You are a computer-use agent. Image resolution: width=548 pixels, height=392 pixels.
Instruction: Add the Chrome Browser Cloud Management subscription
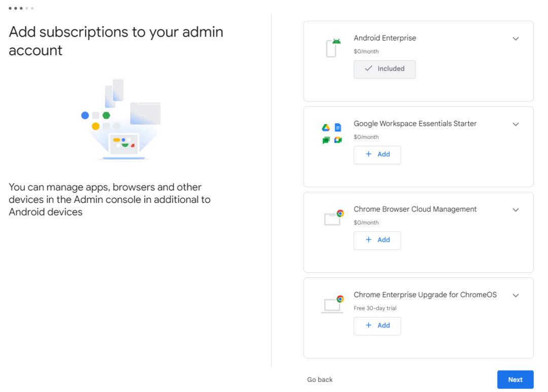pos(377,240)
